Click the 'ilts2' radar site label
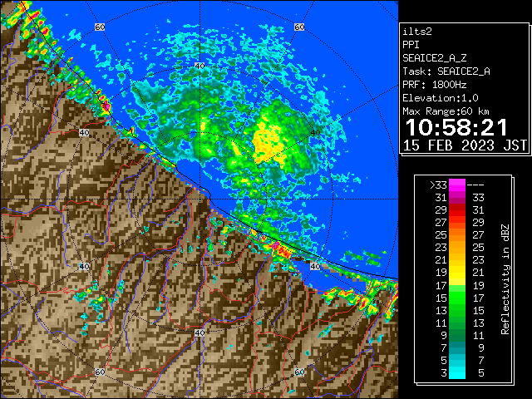This screenshot has height=399, width=532. pos(417,32)
